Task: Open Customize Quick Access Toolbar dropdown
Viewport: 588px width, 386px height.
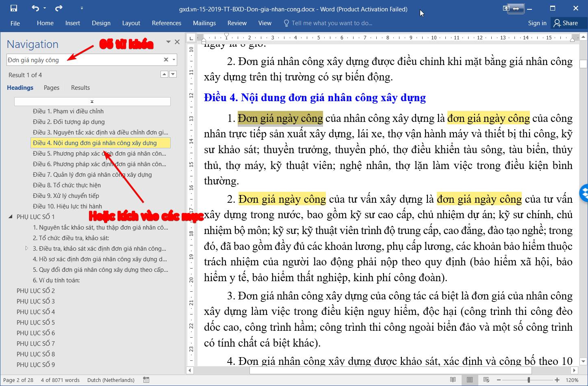Action: click(82, 8)
